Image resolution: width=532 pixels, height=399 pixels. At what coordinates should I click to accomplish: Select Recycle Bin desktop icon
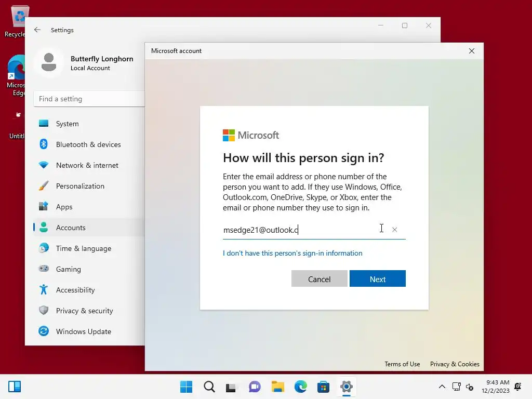(16, 21)
